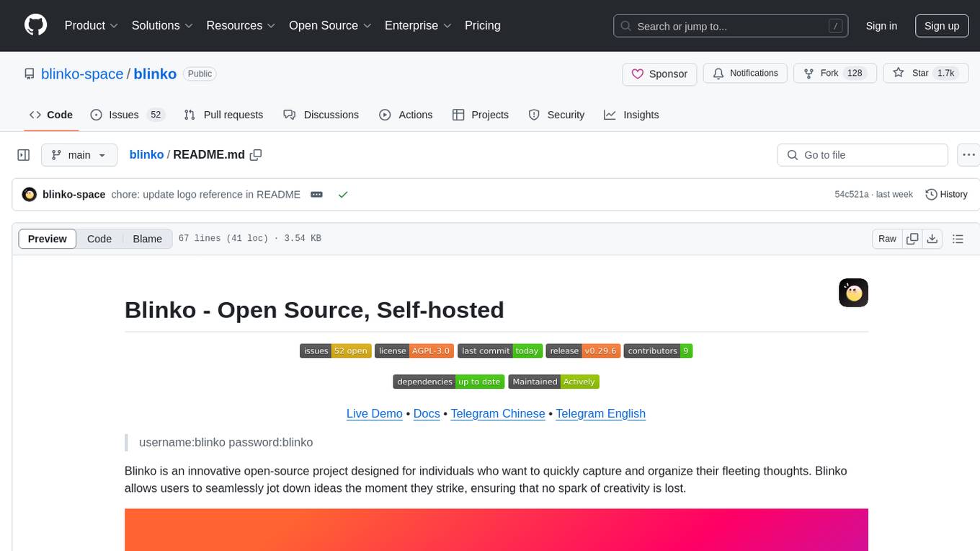Image resolution: width=980 pixels, height=551 pixels.
Task: Expand the Product menu
Action: (92, 25)
